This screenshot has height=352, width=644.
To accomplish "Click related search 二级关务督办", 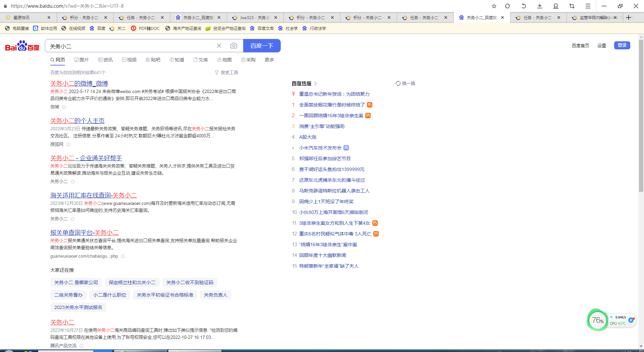I will 68,295.
